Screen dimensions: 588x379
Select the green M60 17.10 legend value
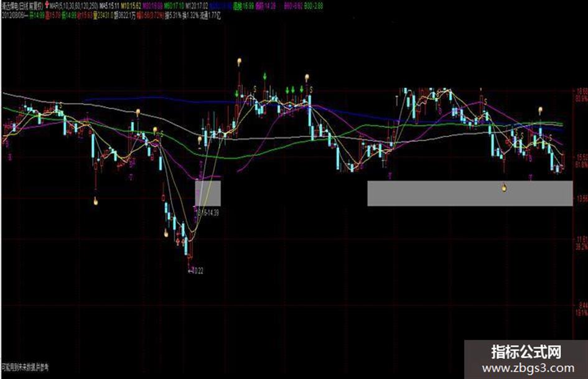click(x=174, y=6)
